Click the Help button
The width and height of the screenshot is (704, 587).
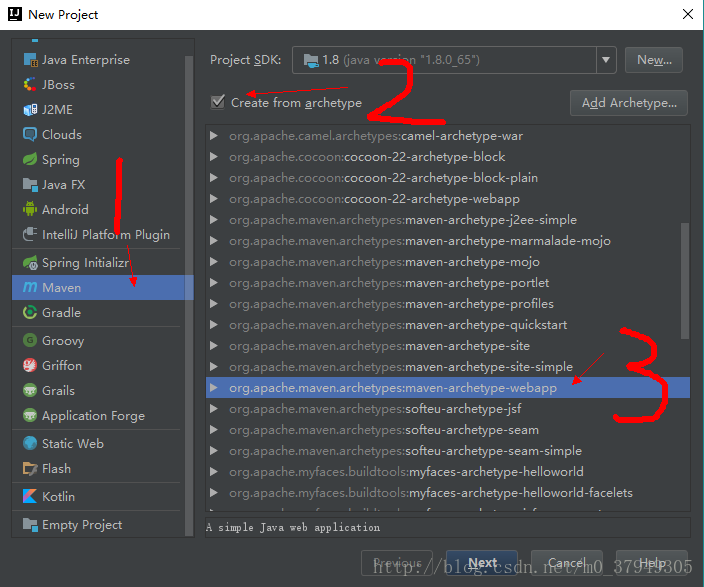[651, 563]
